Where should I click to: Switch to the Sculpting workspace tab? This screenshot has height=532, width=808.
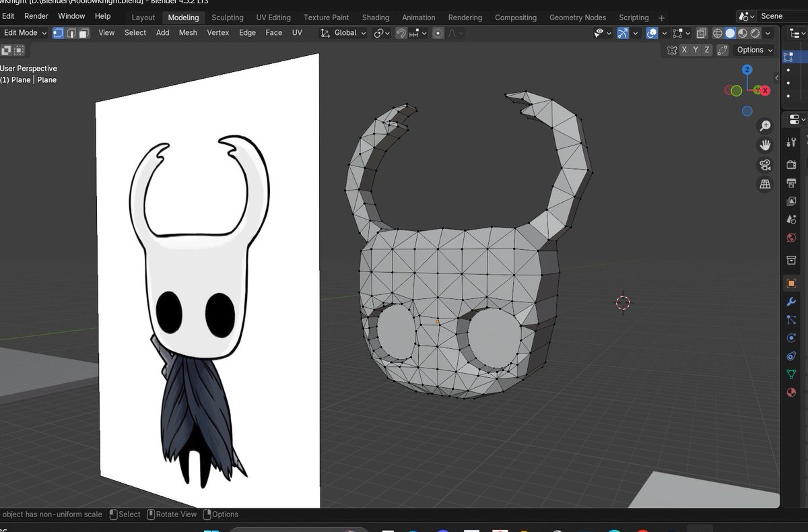228,17
